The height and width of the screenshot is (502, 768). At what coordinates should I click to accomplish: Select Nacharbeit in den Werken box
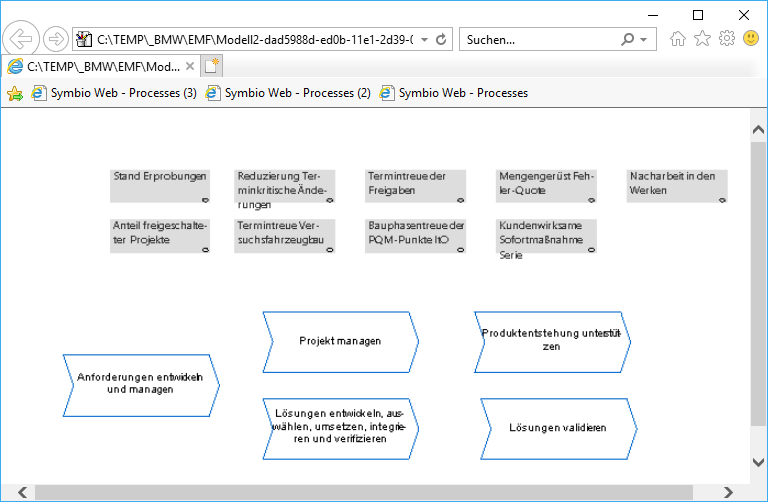pyautogui.click(x=677, y=186)
